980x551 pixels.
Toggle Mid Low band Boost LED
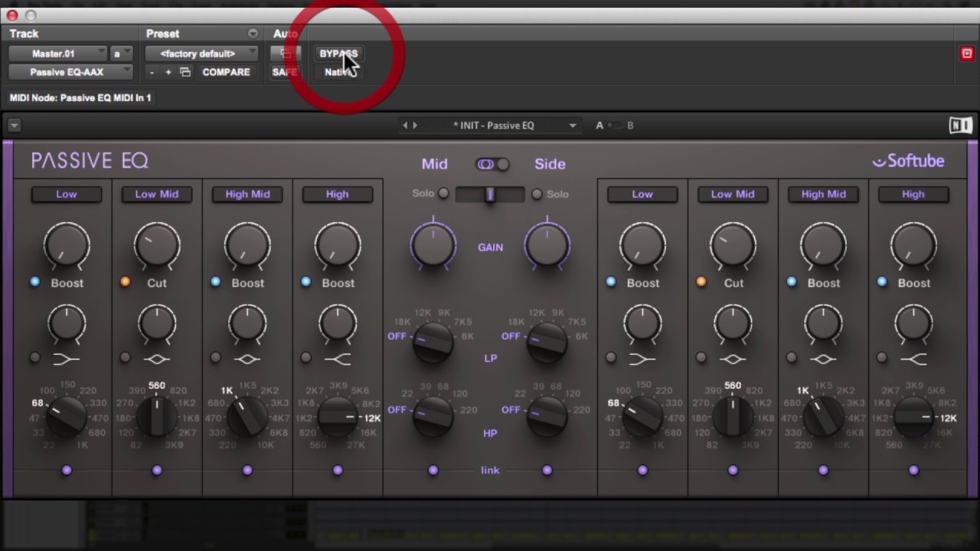(34, 282)
